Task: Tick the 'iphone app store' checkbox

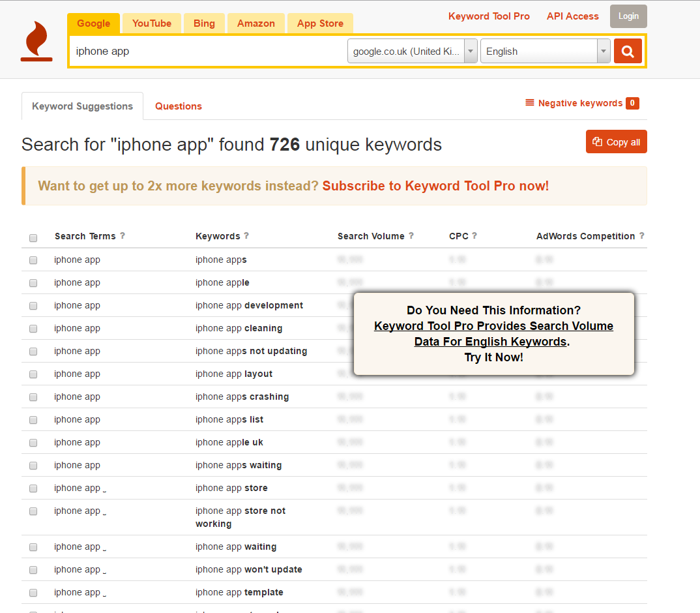Action: coord(33,488)
